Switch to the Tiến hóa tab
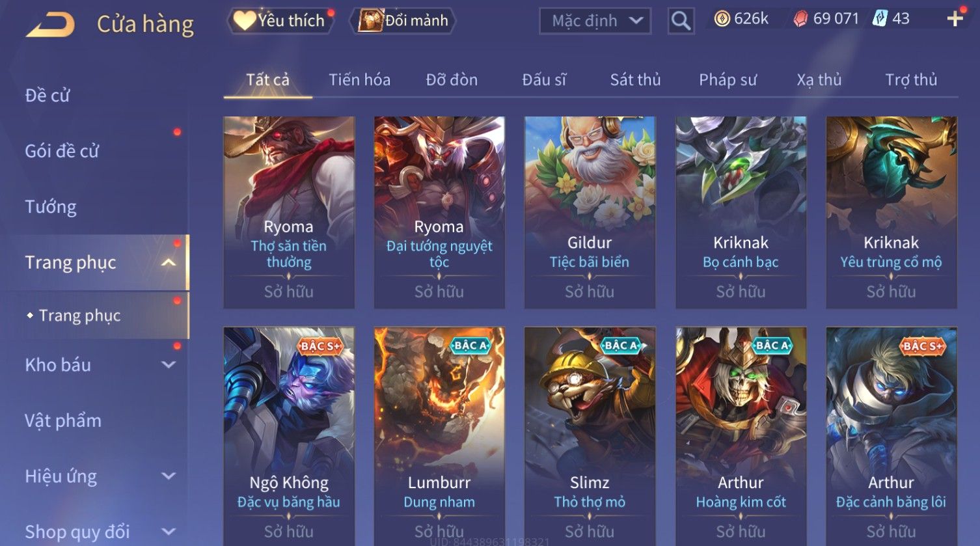This screenshot has height=546, width=980. pos(359,80)
